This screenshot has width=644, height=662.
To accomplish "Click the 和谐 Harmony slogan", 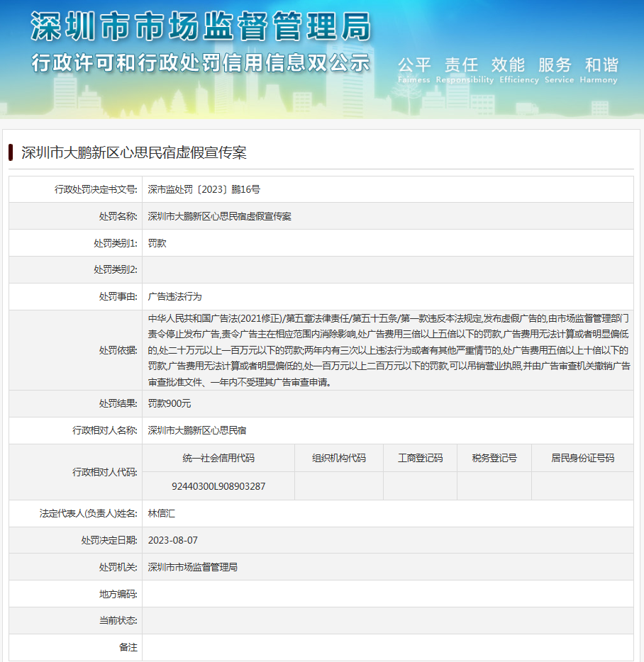I will (599, 70).
